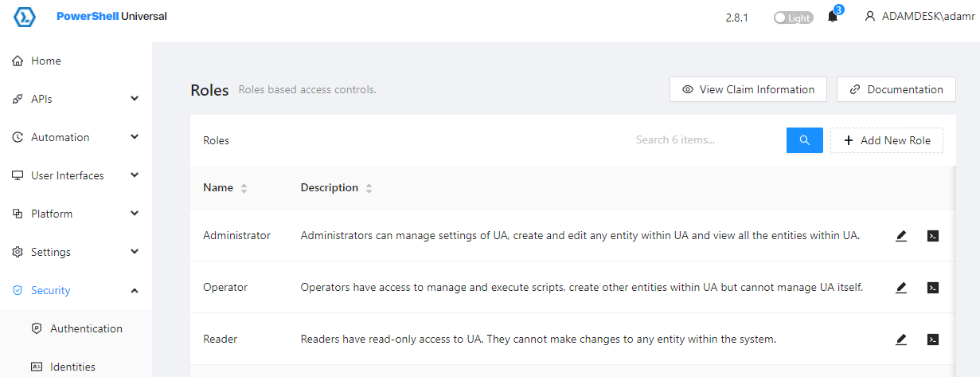The width and height of the screenshot is (980, 377).
Task: Click the Search 6 items input field
Action: (x=709, y=140)
